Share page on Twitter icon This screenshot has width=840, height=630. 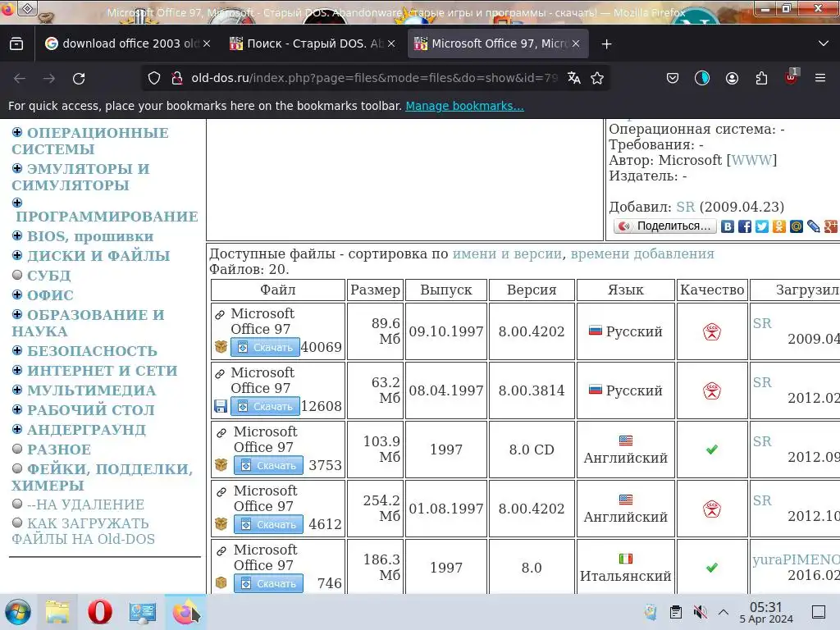pyautogui.click(x=762, y=226)
